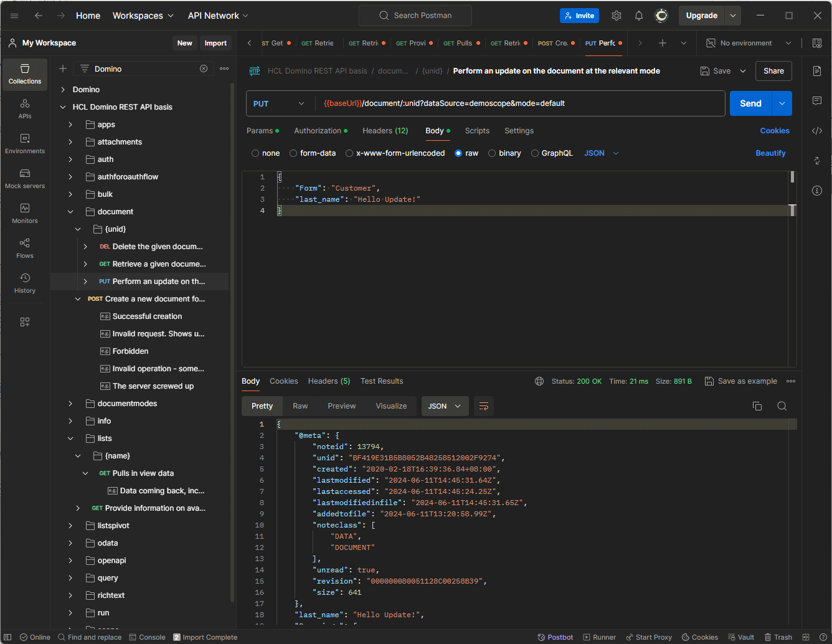
Task: Open the code snippet icon in right sidebar
Action: click(817, 131)
